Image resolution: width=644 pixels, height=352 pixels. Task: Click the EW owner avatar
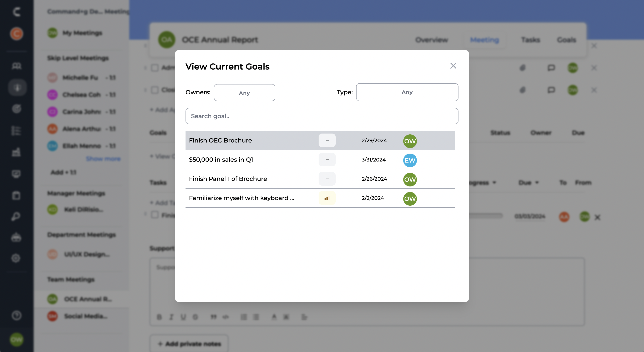tap(410, 160)
